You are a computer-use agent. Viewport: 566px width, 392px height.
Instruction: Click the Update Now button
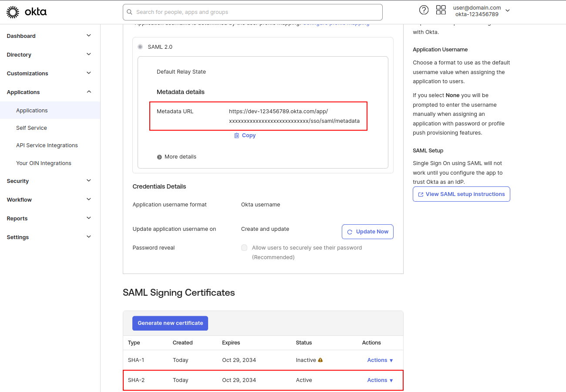[367, 232]
